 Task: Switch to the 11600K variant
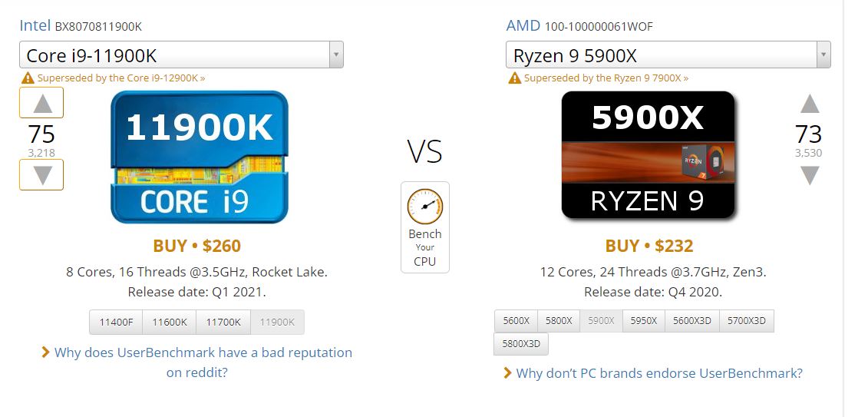pyautogui.click(x=170, y=323)
